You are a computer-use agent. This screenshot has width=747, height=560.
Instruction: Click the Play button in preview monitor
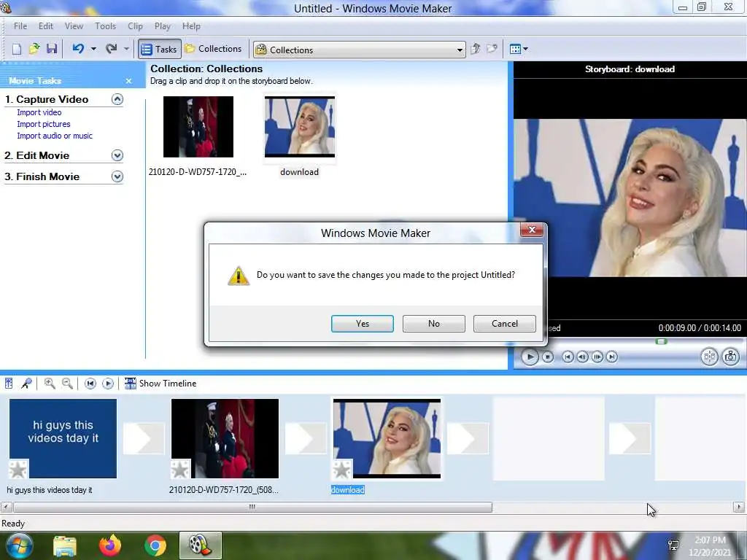click(530, 357)
